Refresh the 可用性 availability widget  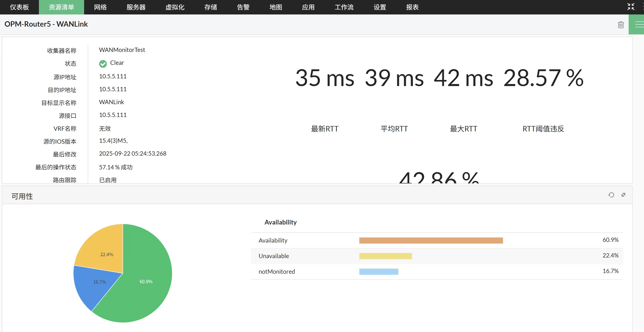611,195
